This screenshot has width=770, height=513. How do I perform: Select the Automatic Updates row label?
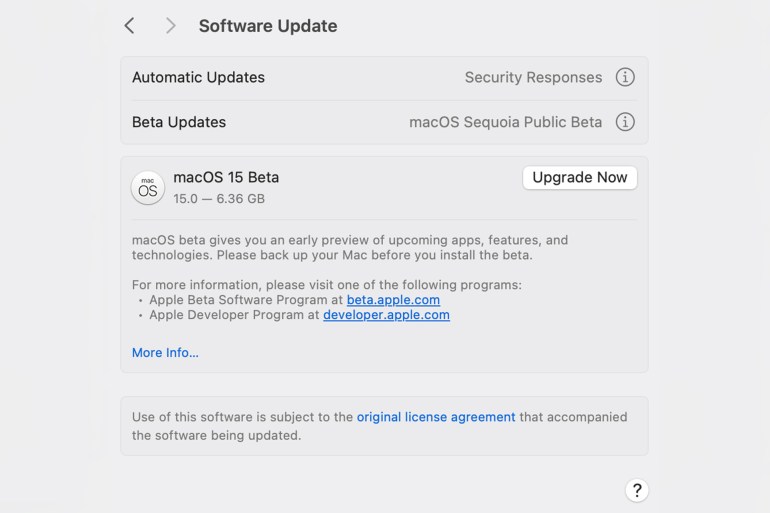[x=198, y=77]
